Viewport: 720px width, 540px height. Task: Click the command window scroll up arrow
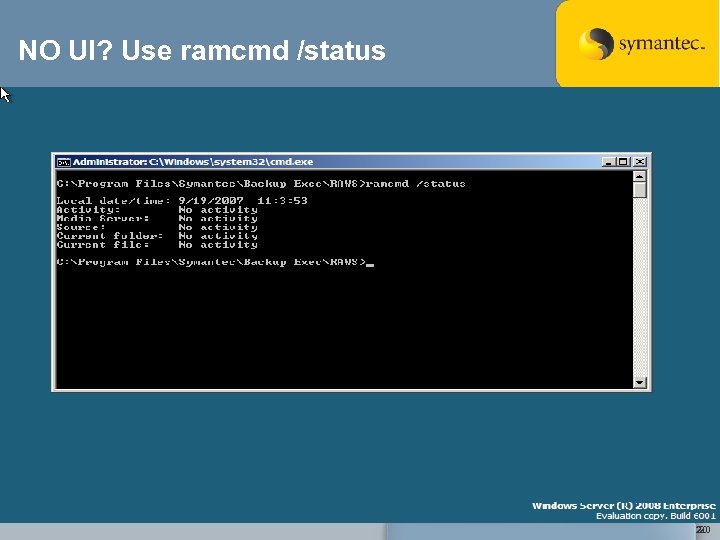tap(640, 176)
